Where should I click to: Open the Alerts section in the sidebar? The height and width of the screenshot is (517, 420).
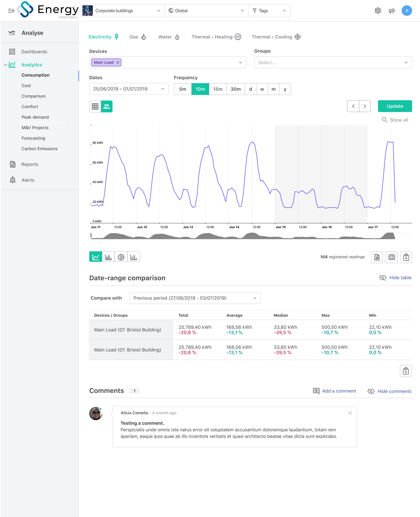click(28, 180)
